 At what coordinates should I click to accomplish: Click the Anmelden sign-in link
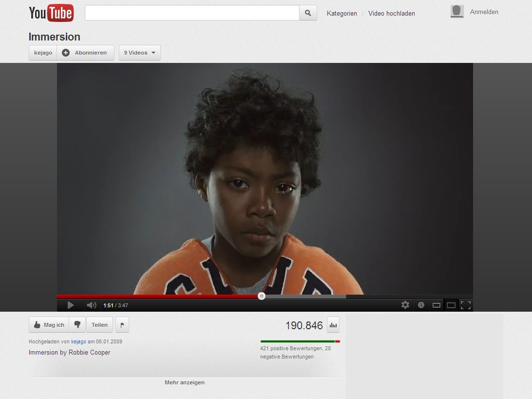[x=484, y=12]
